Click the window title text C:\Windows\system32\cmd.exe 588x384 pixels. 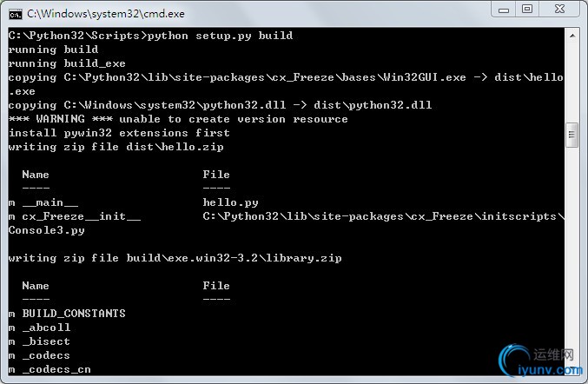pyautogui.click(x=106, y=14)
